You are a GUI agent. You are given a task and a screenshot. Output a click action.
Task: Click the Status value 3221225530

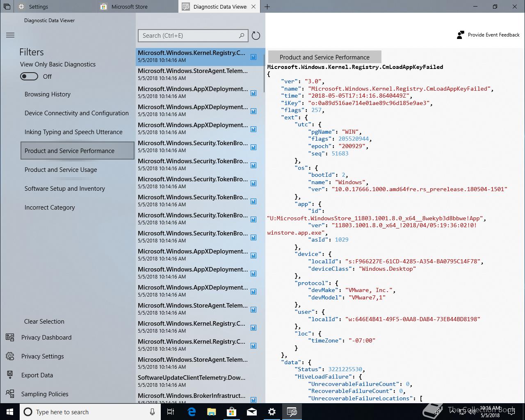[x=345, y=369]
